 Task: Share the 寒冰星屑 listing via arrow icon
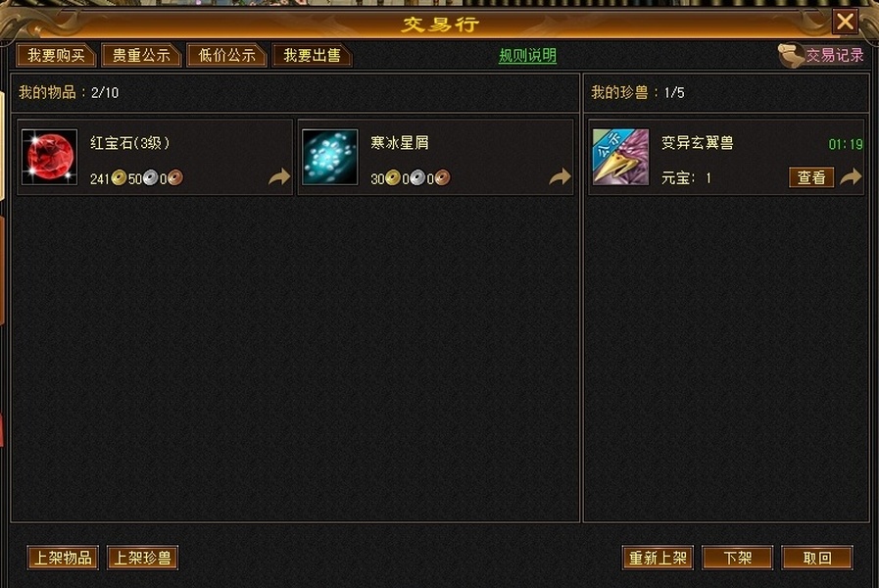pyautogui.click(x=560, y=177)
